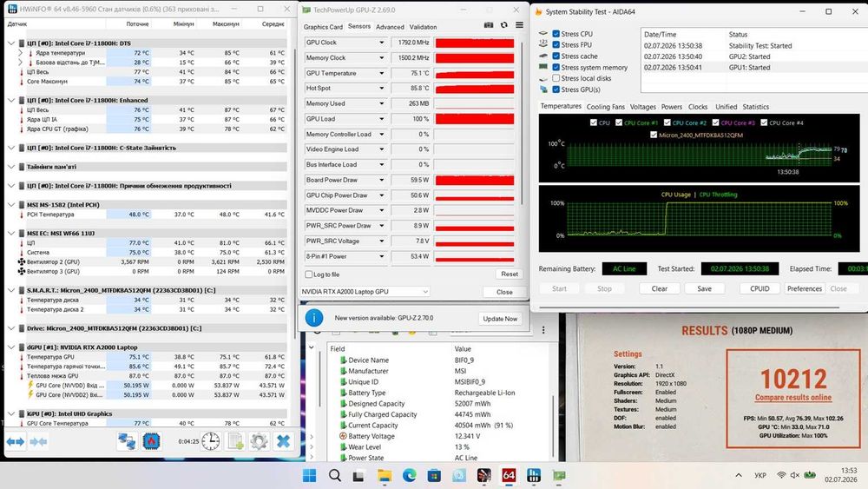
Task: Open GPU Clock sensor dropdown arrow
Action: point(381,42)
